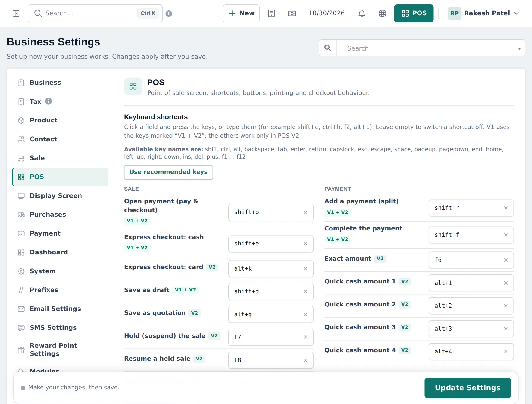Clear the f8 Resume held sale shortcut
This screenshot has height=404, width=532.
[x=306, y=360]
